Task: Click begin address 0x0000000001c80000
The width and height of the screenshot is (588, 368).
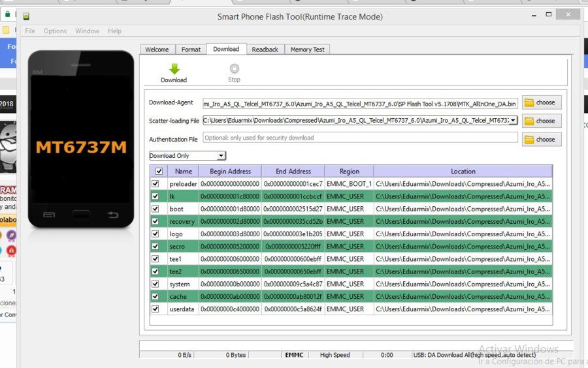Action: point(230,196)
